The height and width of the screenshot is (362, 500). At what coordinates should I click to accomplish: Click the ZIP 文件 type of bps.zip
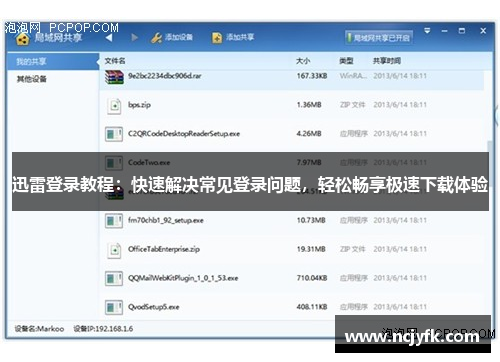coord(352,105)
